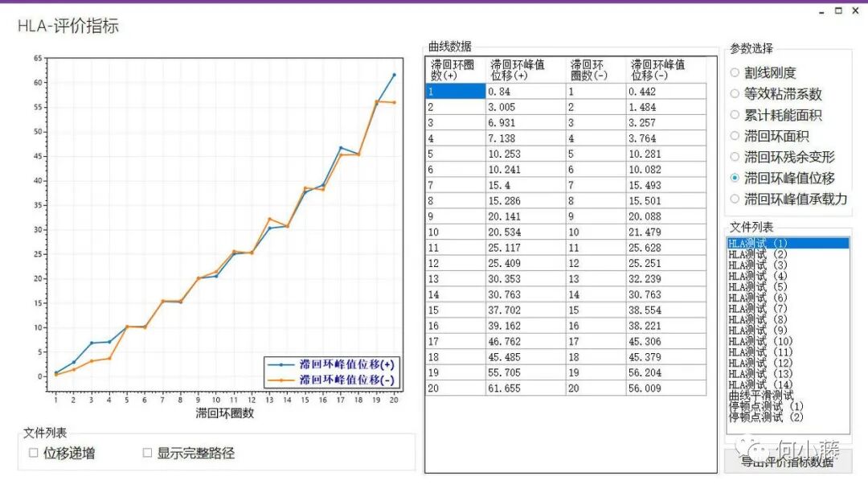Click the 滞回环圈数 axis title
The width and height of the screenshot is (868, 489).
[x=225, y=413]
